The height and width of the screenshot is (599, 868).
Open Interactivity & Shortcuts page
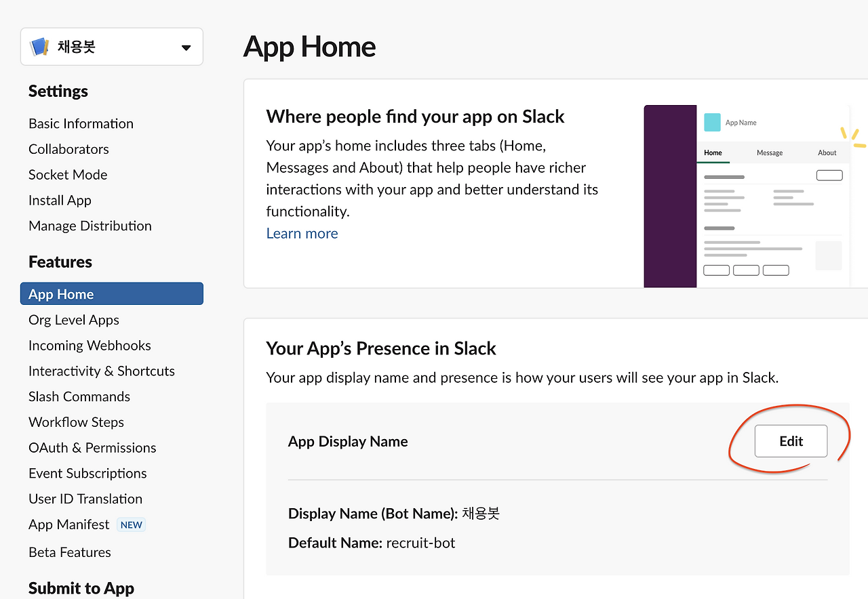click(102, 371)
